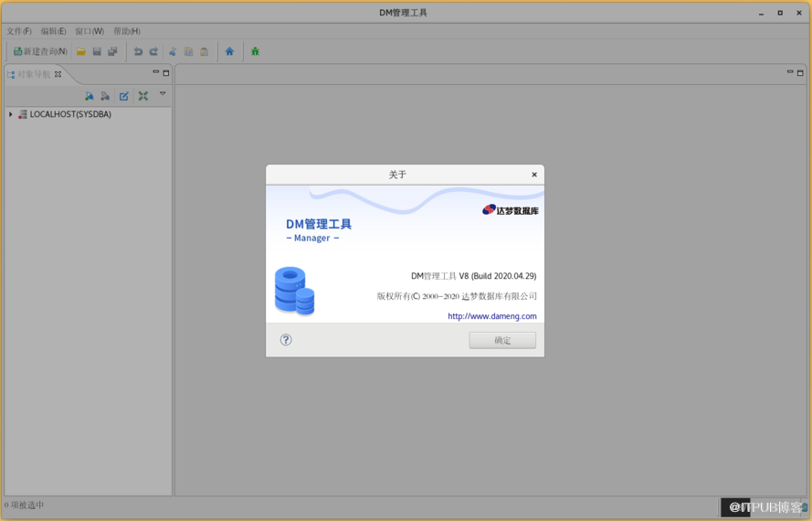Click the Paste clipboard icon

(x=204, y=52)
